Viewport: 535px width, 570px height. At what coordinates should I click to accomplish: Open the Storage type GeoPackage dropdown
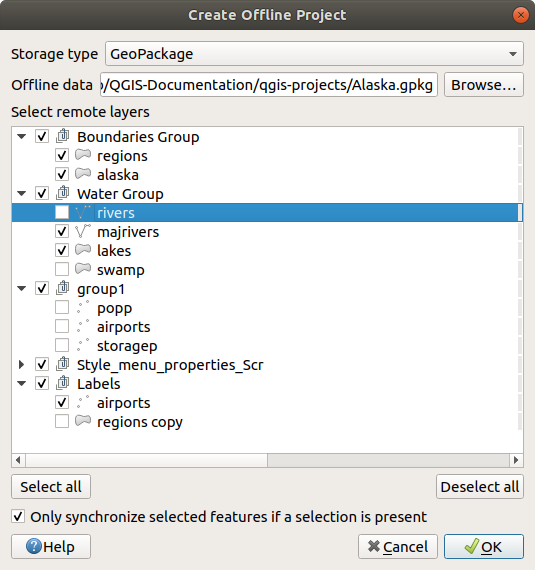[314, 54]
